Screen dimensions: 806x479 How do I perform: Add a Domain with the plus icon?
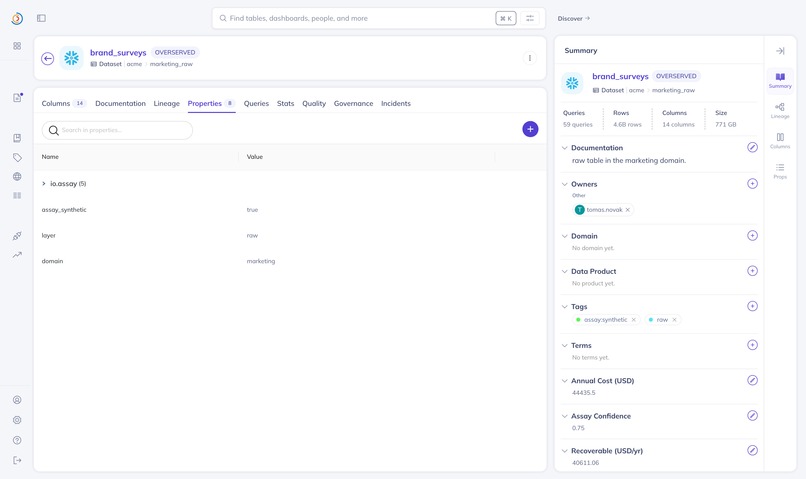pos(752,235)
